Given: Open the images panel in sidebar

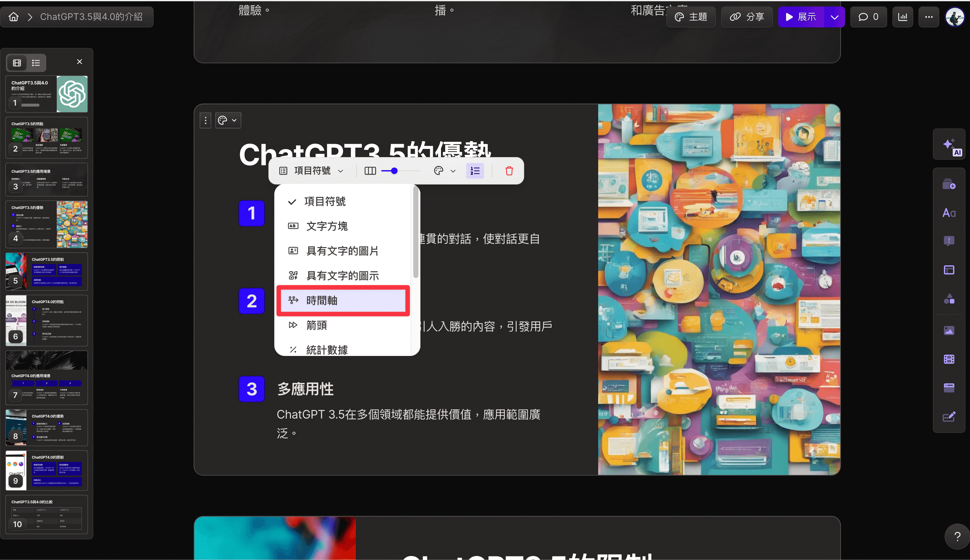Looking at the screenshot, I should click(948, 331).
